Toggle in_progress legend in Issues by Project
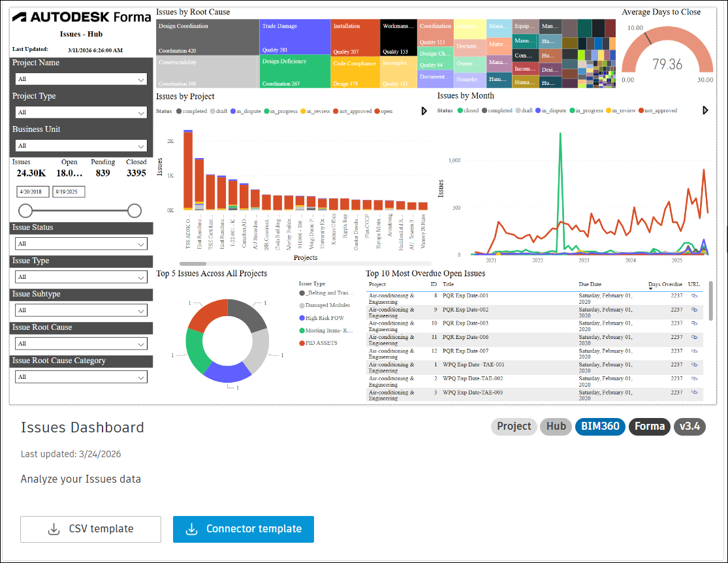The image size is (728, 563). pyautogui.click(x=281, y=112)
